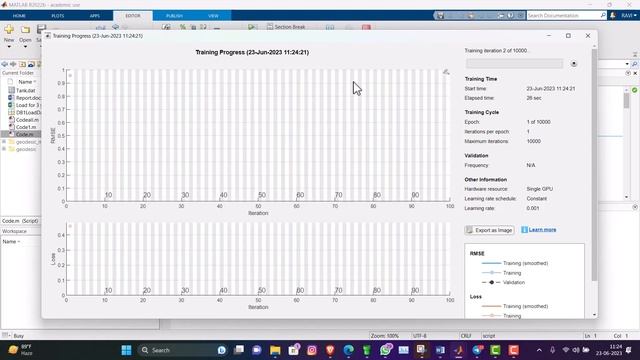
Task: Switch to the VIEW ribbon tab
Action: click(213, 16)
